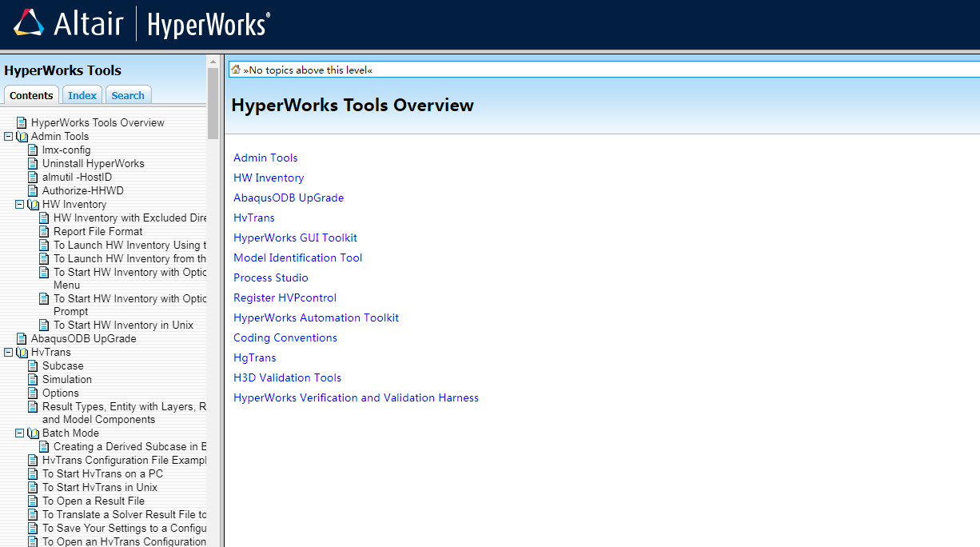Open the H3D Validation Tools link
The image size is (980, 547).
287,377
